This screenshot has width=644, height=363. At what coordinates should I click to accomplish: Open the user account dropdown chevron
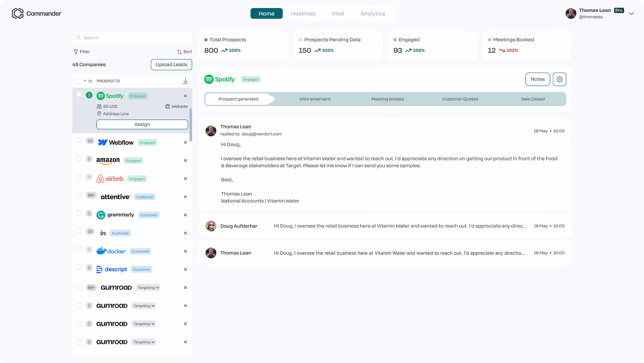pos(631,14)
